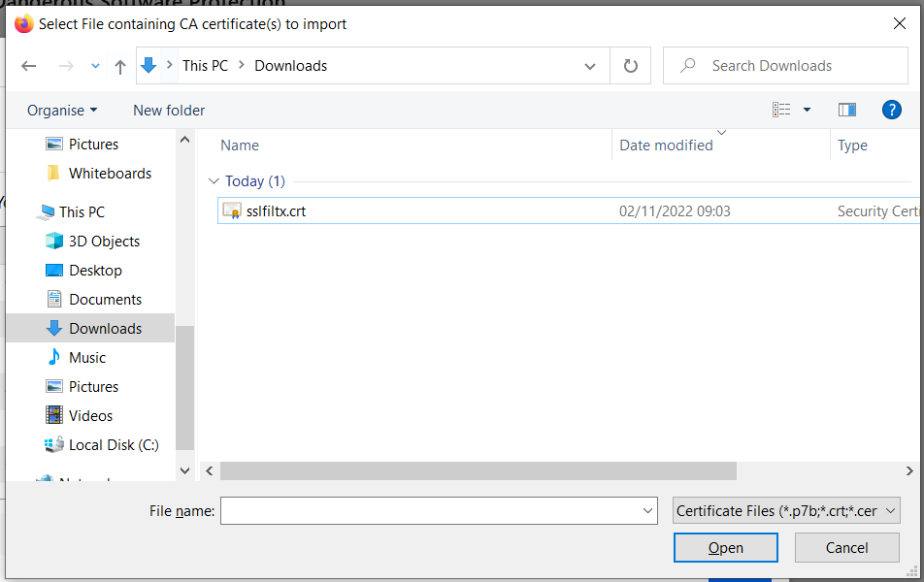Open 3D Objects in navigation pane
Viewport: 924px width, 582px height.
click(104, 241)
